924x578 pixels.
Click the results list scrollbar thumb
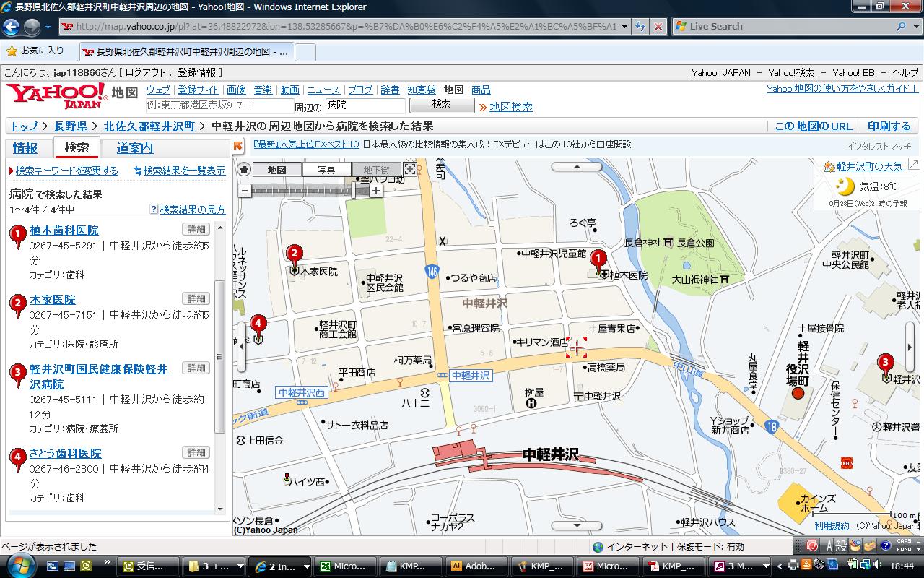220,356
